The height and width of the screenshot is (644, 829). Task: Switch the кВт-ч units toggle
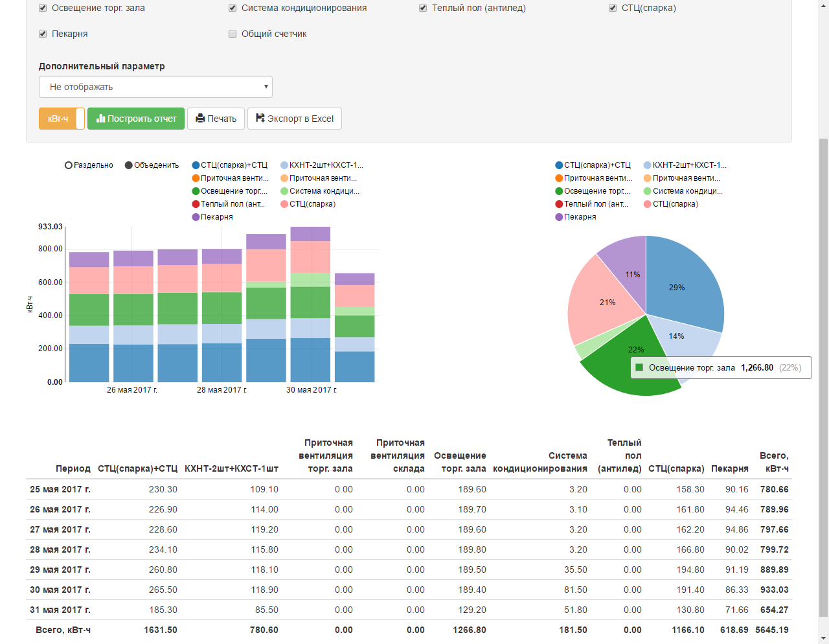(x=62, y=119)
